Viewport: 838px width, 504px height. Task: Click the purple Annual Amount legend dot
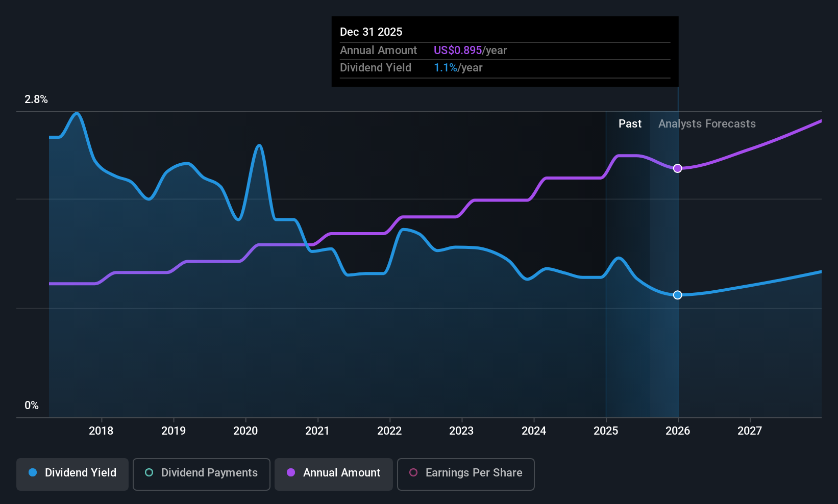tap(290, 473)
